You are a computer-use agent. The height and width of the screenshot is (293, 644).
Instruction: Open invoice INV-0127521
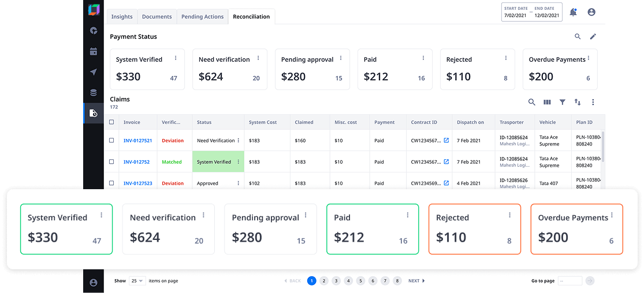pos(137,140)
